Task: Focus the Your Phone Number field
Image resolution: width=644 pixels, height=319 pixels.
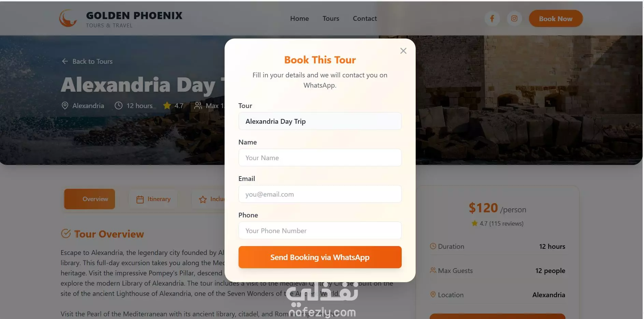Action: [x=320, y=230]
